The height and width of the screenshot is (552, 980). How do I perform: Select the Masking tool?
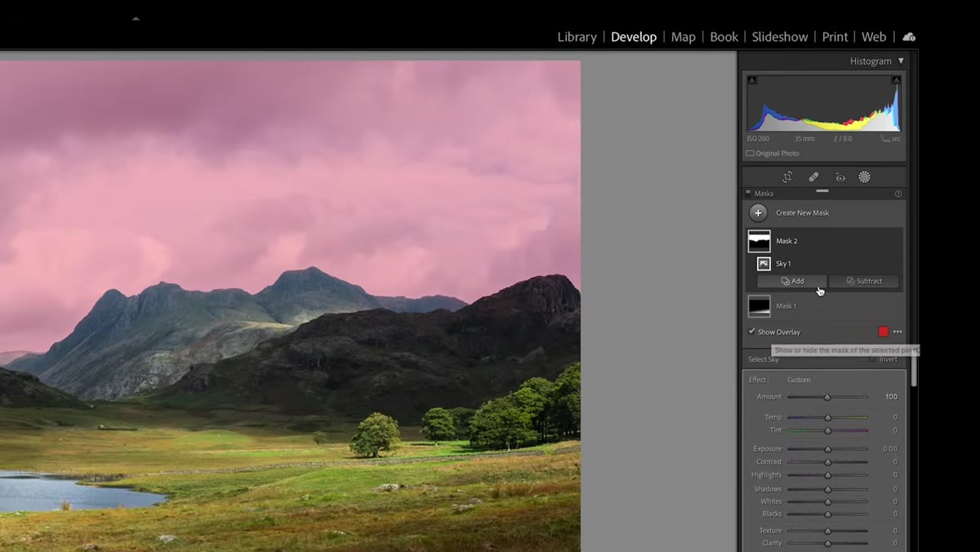coord(864,177)
